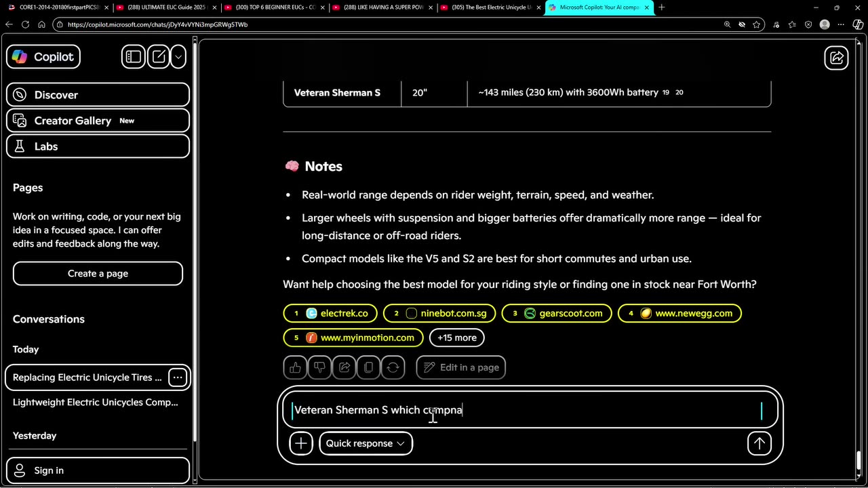868x488 pixels.
Task: Open a new browser tab
Action: pos(662,7)
